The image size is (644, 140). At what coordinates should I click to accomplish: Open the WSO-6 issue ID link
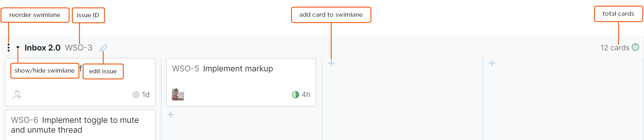25,120
